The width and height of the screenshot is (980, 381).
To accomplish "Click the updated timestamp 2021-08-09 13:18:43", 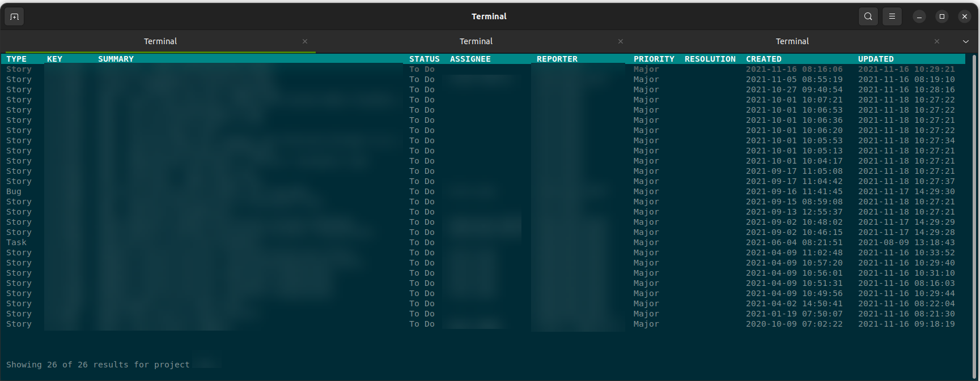I will click(906, 242).
